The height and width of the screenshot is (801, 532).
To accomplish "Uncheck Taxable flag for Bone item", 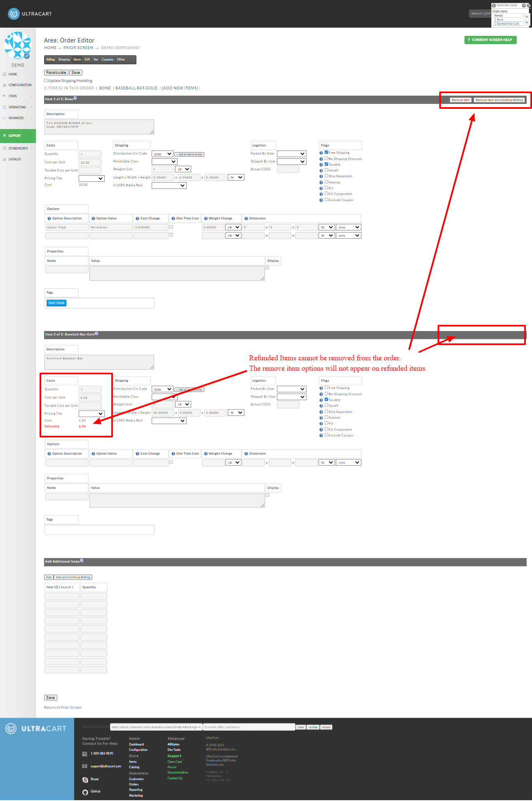I will click(x=326, y=164).
